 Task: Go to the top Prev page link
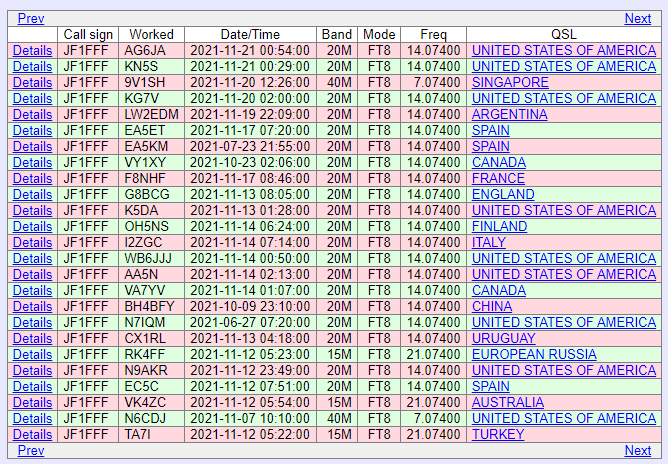(x=31, y=18)
